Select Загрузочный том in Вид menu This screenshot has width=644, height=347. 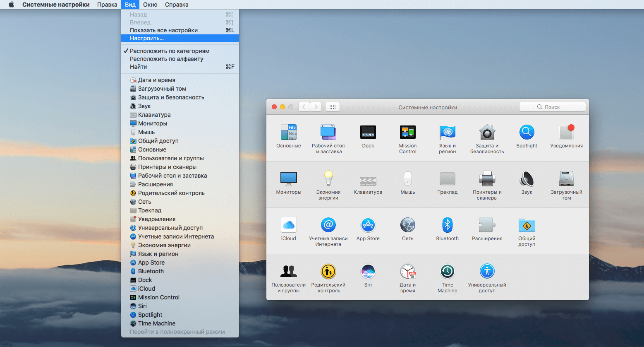point(180,89)
